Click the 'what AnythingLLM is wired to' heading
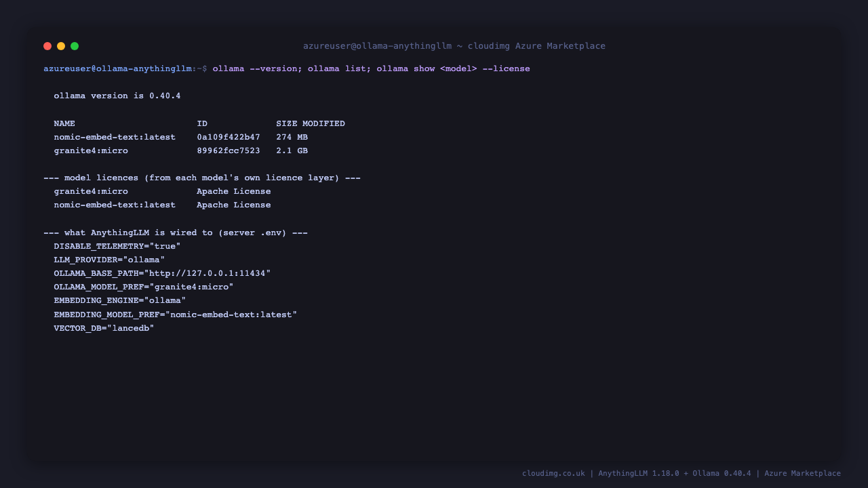Screen dimensions: 868x488 coord(176,232)
